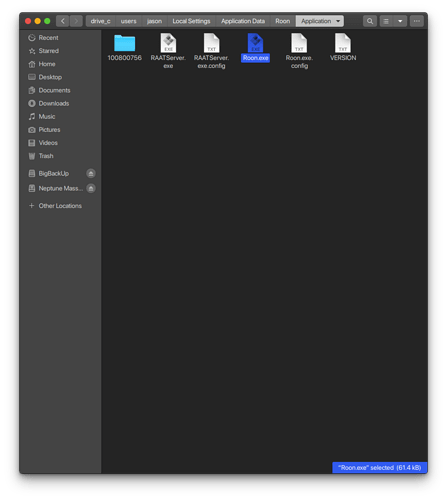Viewport: 447px width, 500px height.
Task: Eject the BigBackUp drive
Action: click(91, 173)
